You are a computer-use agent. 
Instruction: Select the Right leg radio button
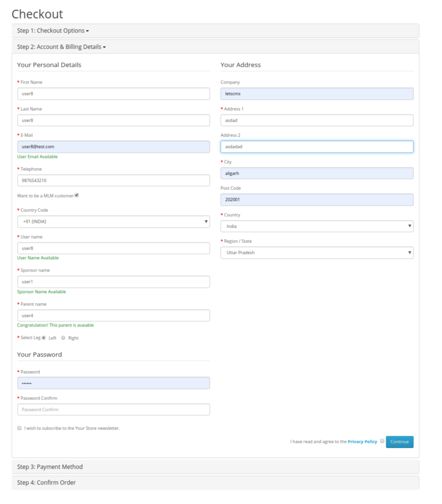(63, 337)
